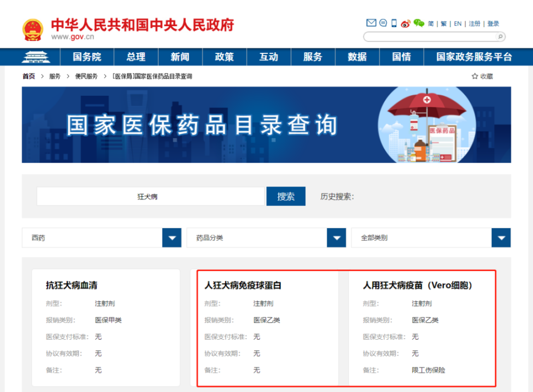Open the 西药 dropdown
The height and width of the screenshot is (392, 533).
[102, 237]
